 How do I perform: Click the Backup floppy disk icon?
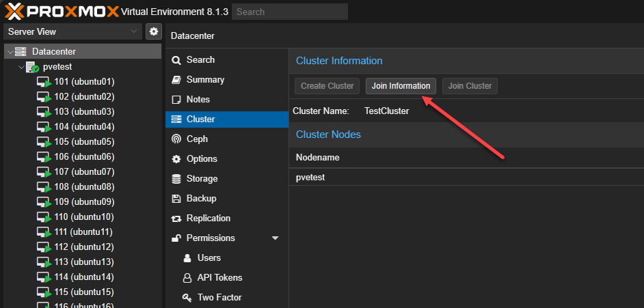[x=176, y=199]
